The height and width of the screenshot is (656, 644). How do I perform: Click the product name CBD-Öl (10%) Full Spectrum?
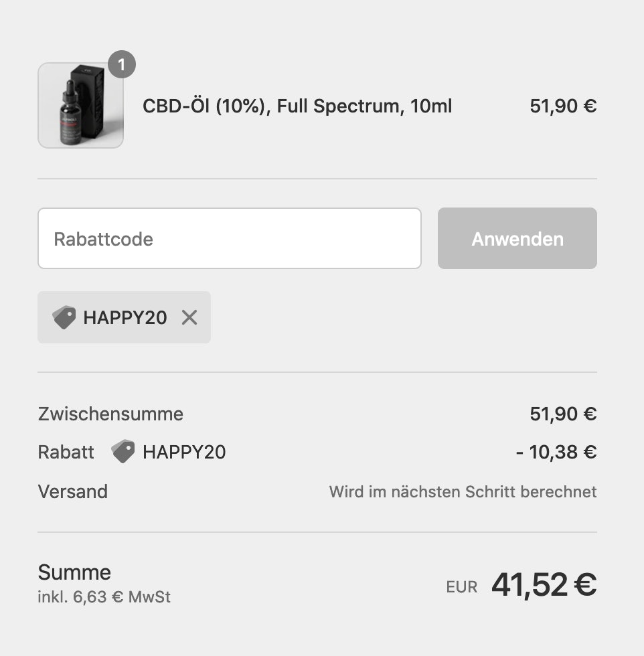coord(297,106)
